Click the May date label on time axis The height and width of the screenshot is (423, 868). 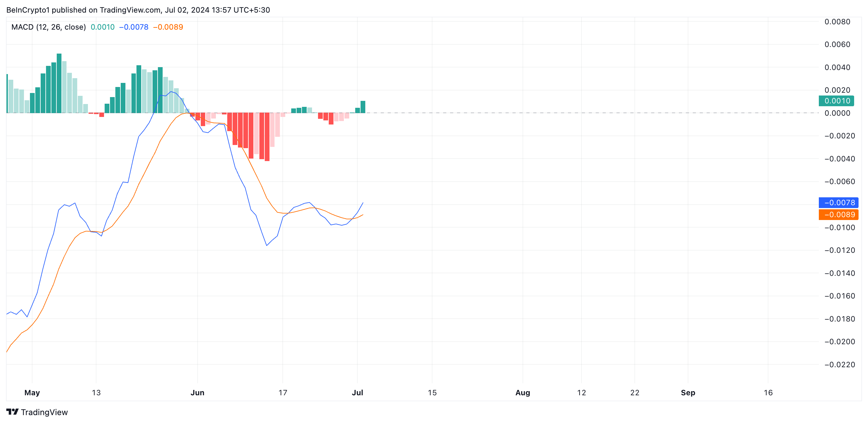pyautogui.click(x=32, y=393)
